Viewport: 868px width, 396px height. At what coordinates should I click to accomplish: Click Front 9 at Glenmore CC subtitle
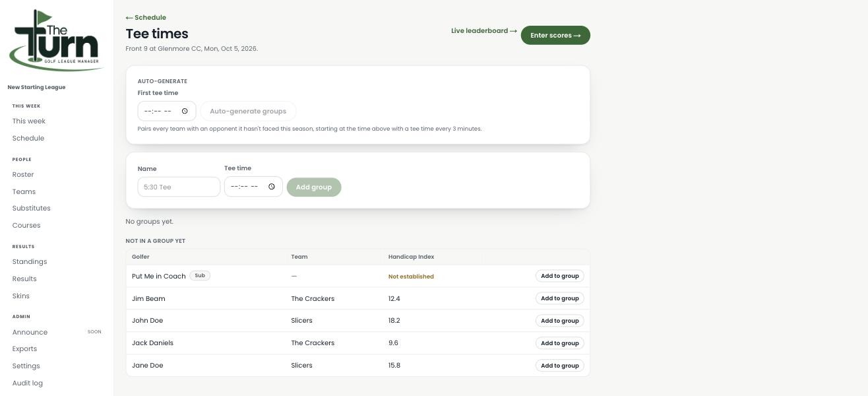[x=192, y=49]
